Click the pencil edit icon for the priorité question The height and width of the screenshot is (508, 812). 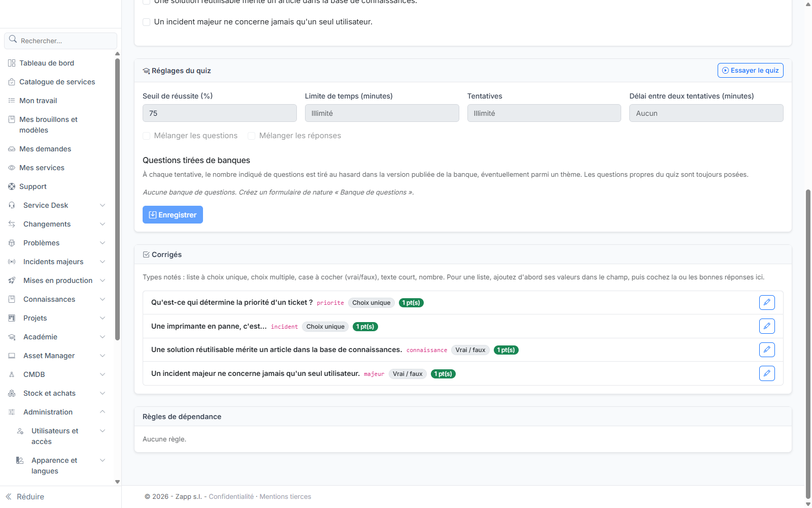767,302
